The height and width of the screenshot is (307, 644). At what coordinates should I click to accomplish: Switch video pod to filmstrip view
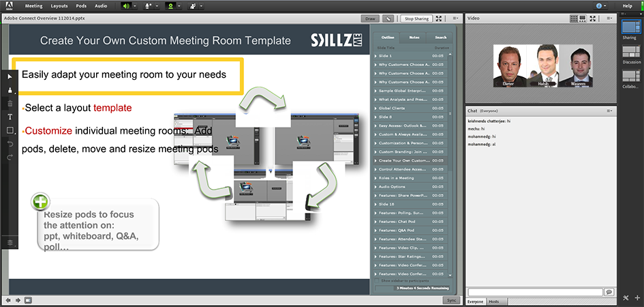click(x=583, y=18)
